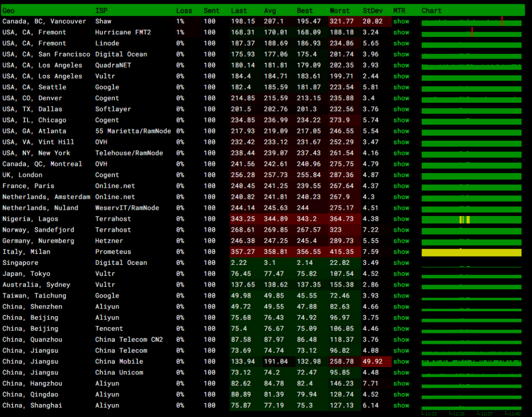The width and height of the screenshot is (532, 417).
Task: Show MTR for Qingdao Aliyun
Action: tap(402, 395)
